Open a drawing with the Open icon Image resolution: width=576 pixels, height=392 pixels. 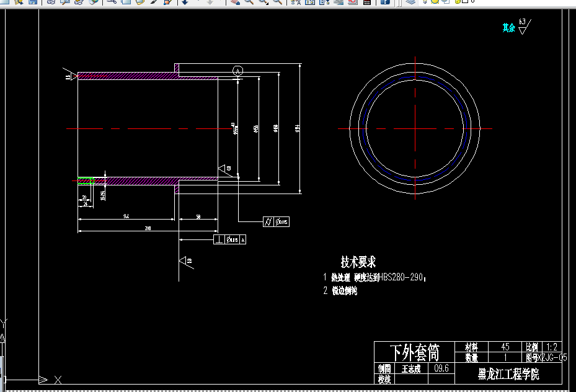pyautogui.click(x=19, y=1)
